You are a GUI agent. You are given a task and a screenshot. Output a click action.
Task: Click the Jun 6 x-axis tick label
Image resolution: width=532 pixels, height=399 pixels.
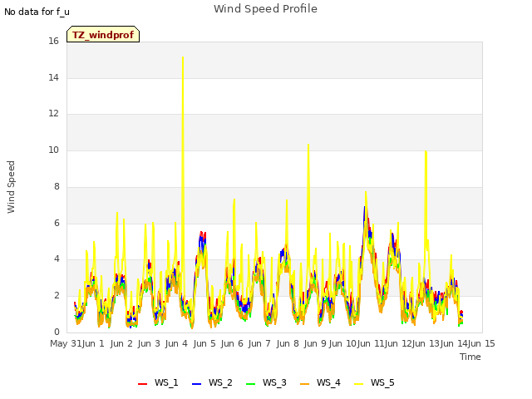(232, 343)
